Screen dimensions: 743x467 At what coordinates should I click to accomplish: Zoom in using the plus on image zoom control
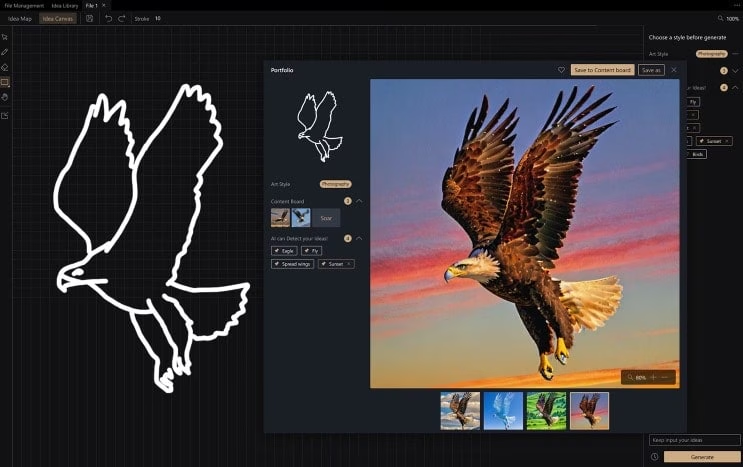coord(653,377)
